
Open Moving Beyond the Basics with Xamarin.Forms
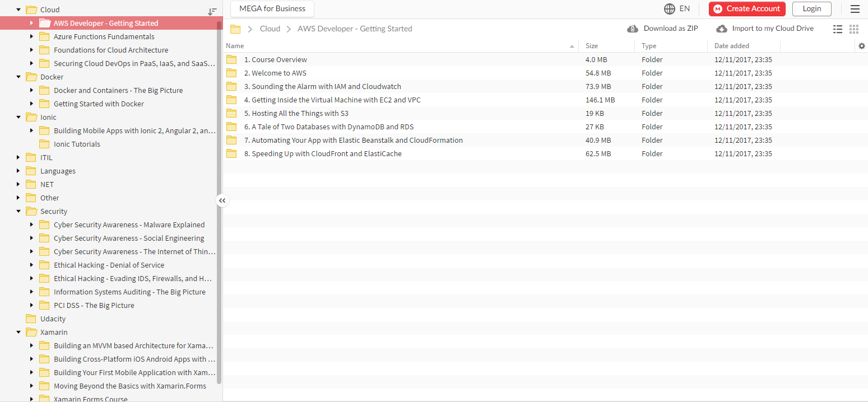pos(130,386)
